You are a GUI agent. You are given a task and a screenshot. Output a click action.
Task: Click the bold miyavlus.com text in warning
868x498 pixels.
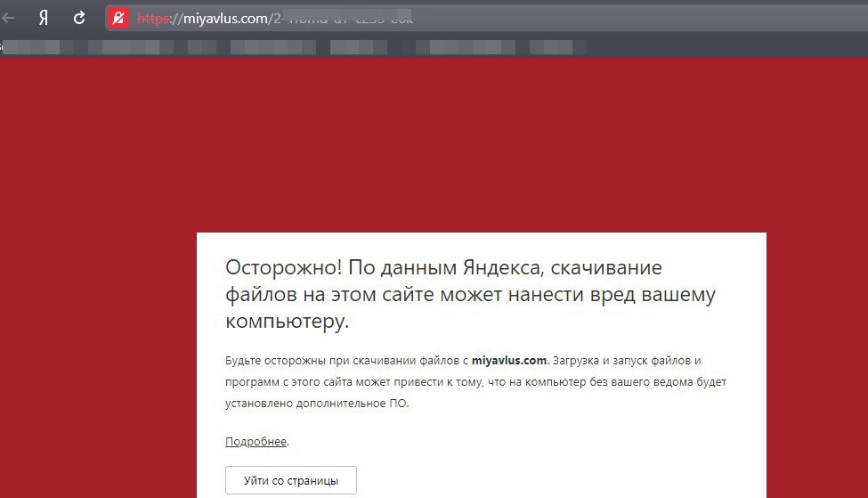pyautogui.click(x=508, y=361)
